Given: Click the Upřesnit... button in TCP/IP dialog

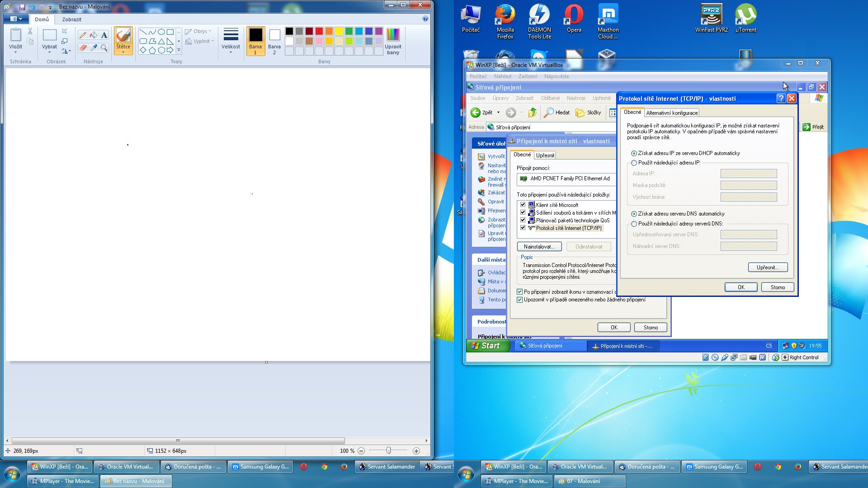Looking at the screenshot, I should [768, 267].
